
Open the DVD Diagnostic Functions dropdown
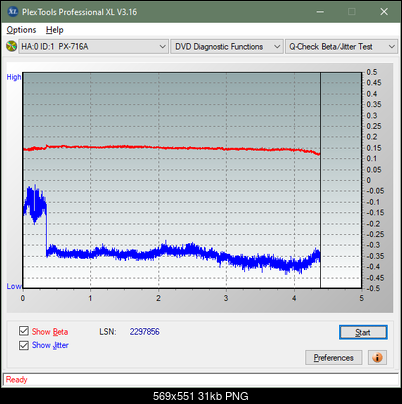[x=227, y=47]
